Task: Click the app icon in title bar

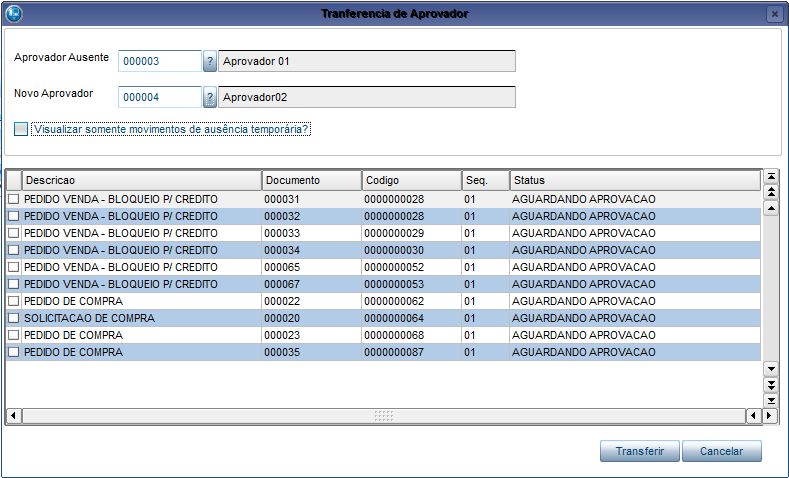Action: click(x=14, y=14)
